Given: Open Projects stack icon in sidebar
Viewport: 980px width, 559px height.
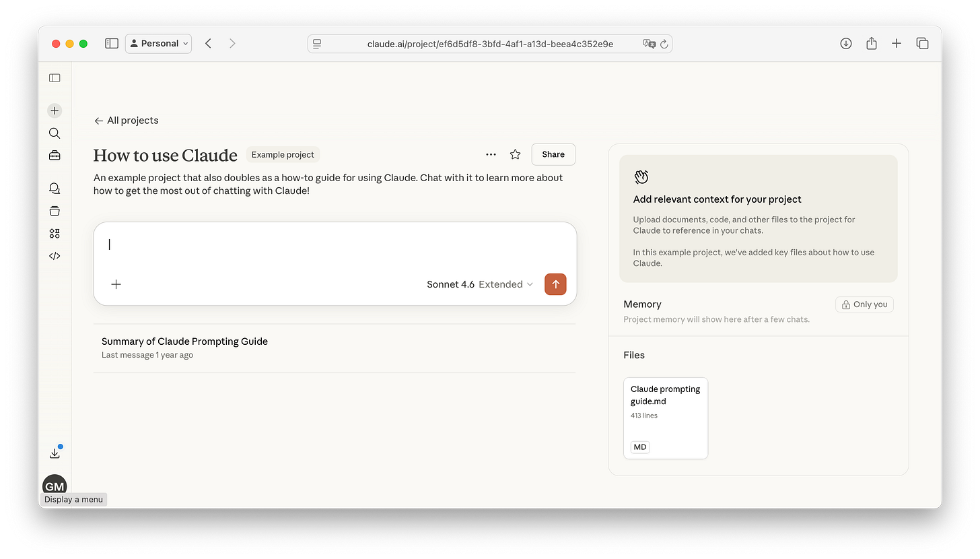Looking at the screenshot, I should pos(55,211).
